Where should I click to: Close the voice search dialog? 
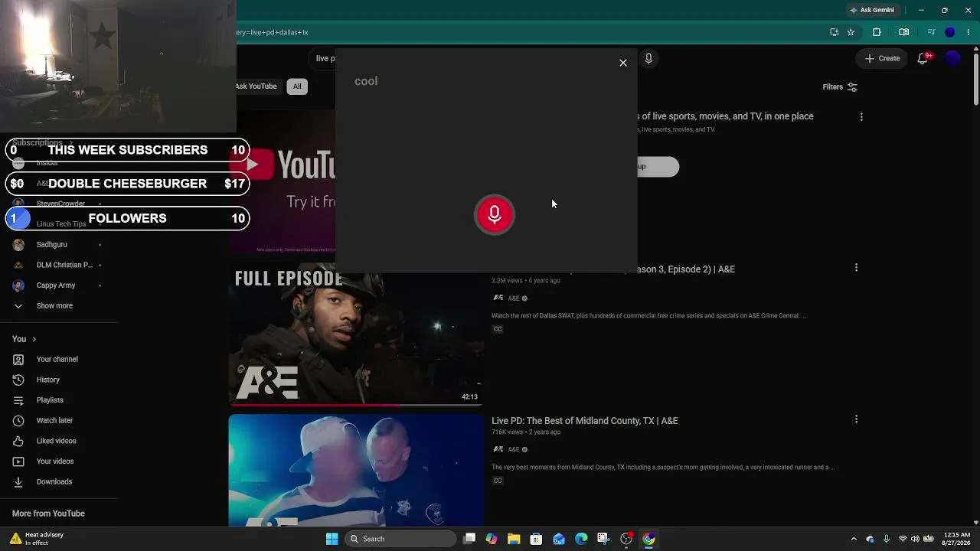[623, 63]
